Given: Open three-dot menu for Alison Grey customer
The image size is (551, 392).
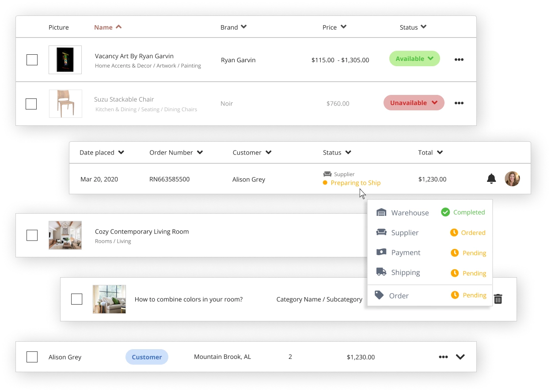Looking at the screenshot, I should [x=443, y=357].
